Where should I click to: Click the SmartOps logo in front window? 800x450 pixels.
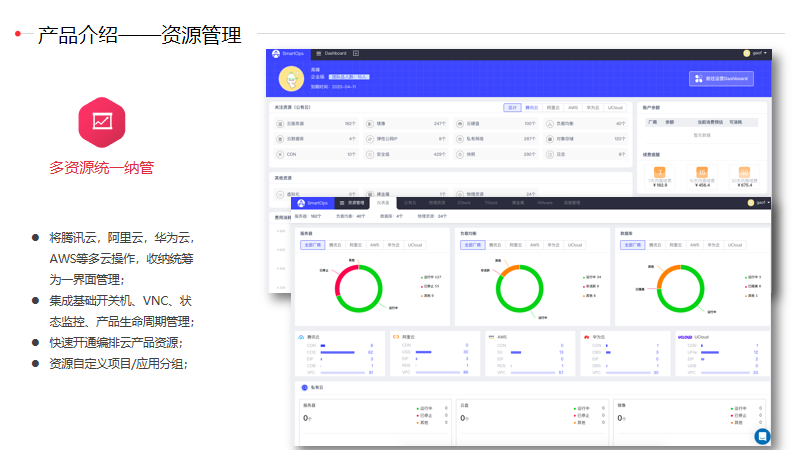312,203
